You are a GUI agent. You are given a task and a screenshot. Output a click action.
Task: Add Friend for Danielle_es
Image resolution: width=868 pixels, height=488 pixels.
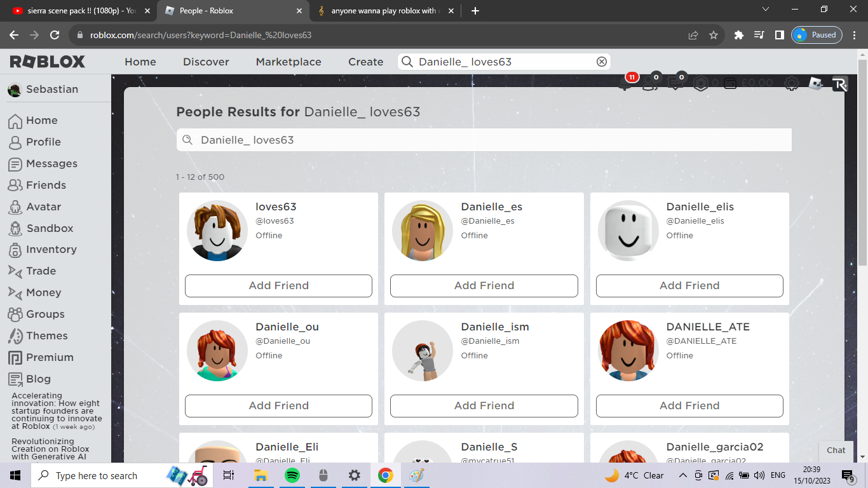coord(484,286)
